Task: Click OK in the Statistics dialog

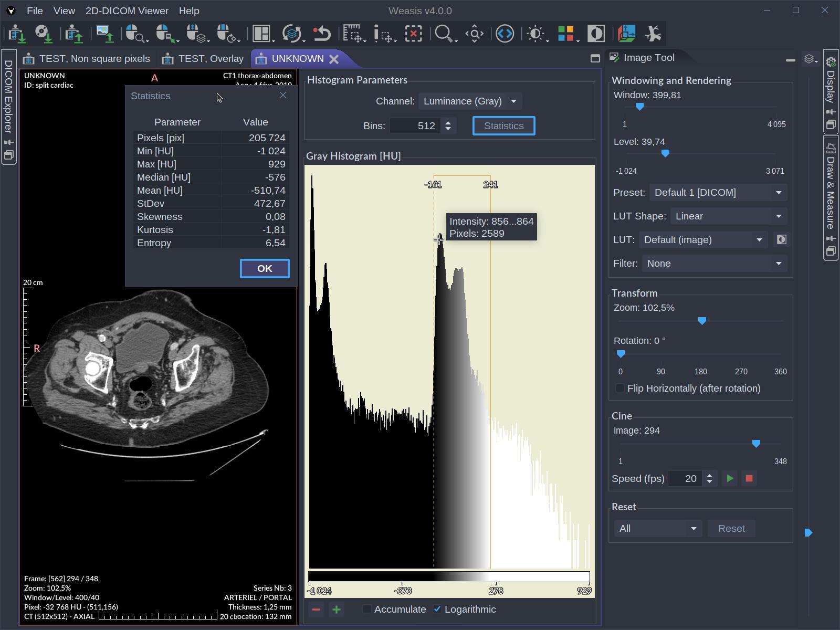Action: point(264,268)
